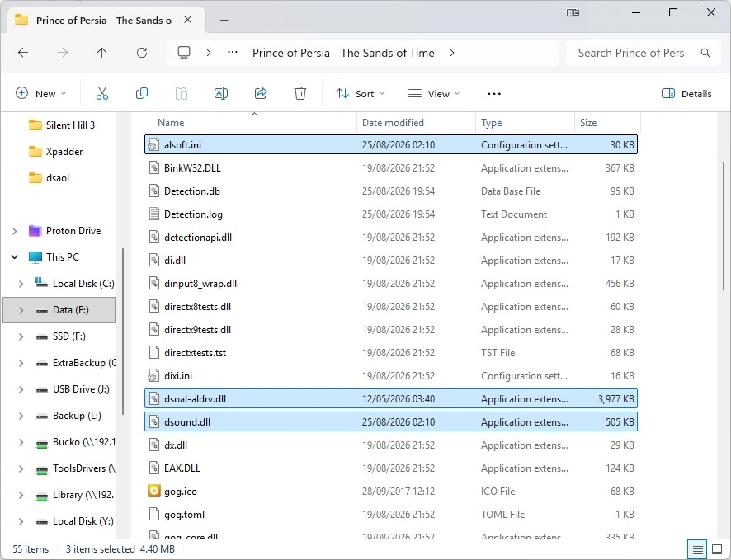Click the Cut scissors icon
731x560 pixels.
102,94
